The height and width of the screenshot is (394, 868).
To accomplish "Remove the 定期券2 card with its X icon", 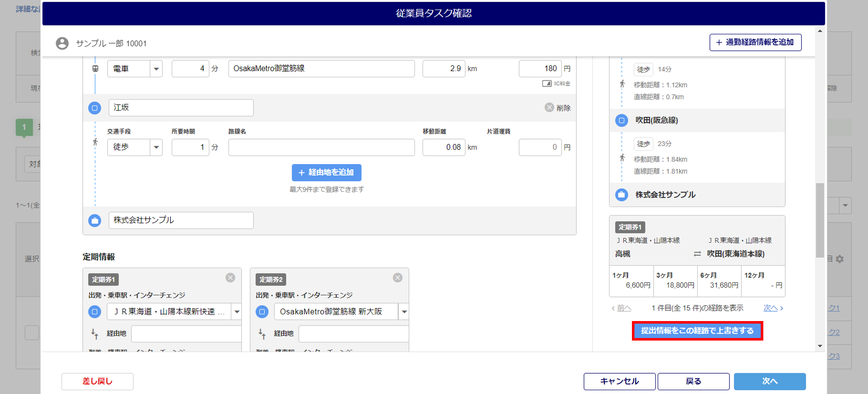I will (398, 278).
